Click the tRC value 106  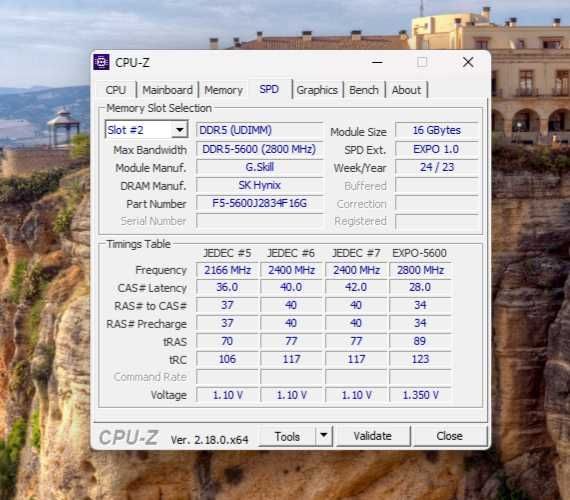click(227, 359)
